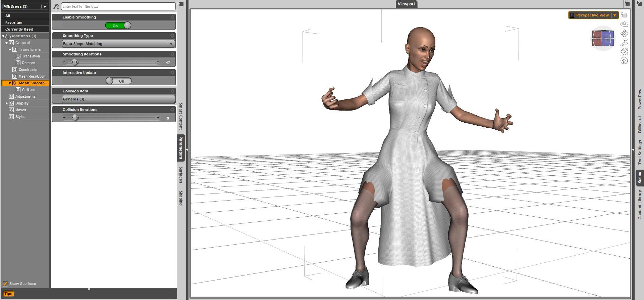Show Currently Used properties filter
Image resolution: width=644 pixels, height=300 pixels.
click(x=25, y=29)
